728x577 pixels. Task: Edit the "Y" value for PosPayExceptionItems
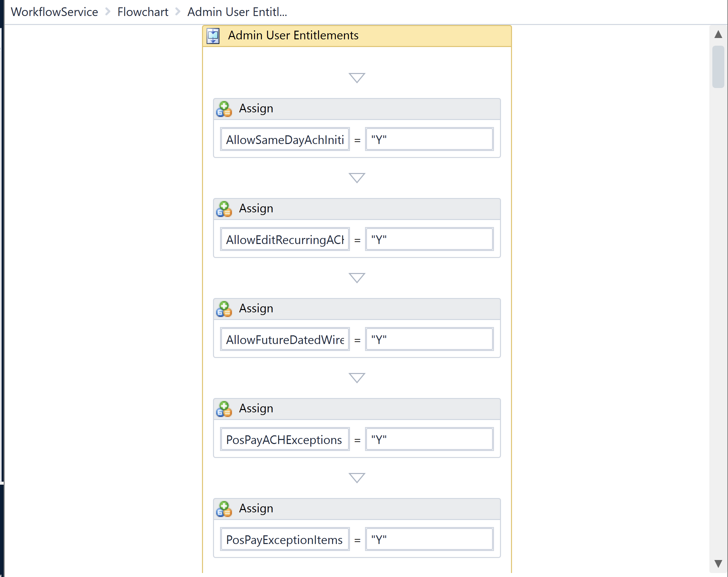[x=429, y=539]
